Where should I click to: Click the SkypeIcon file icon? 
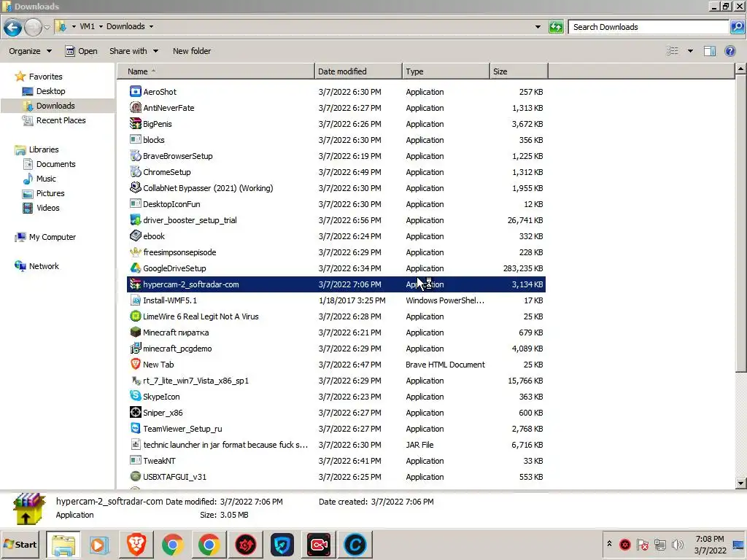(135, 396)
